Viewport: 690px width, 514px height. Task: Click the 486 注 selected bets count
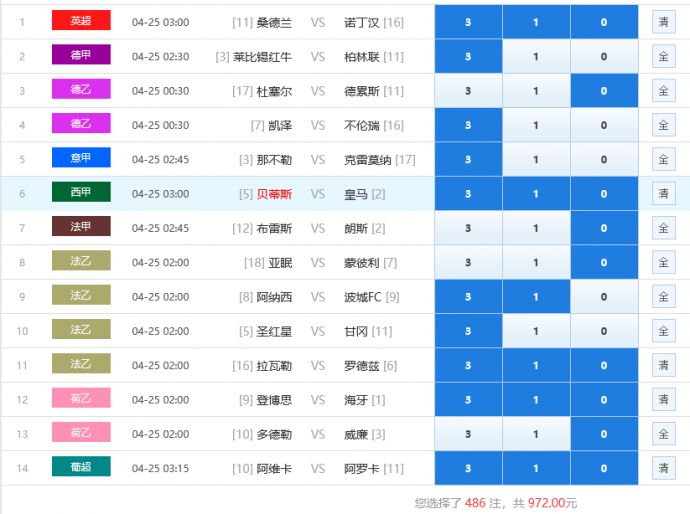tap(475, 503)
